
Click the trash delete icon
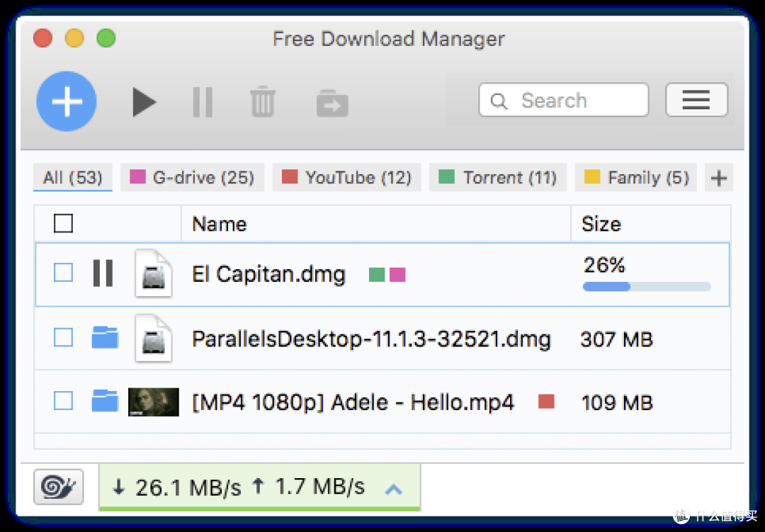(x=263, y=103)
